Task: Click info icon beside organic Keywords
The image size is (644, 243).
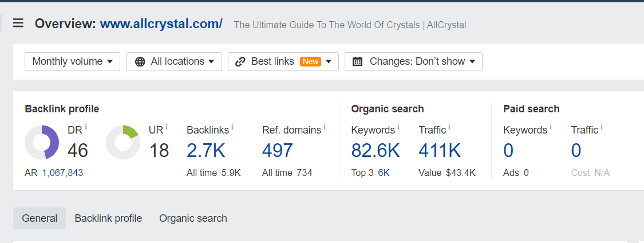Action: click(x=398, y=127)
